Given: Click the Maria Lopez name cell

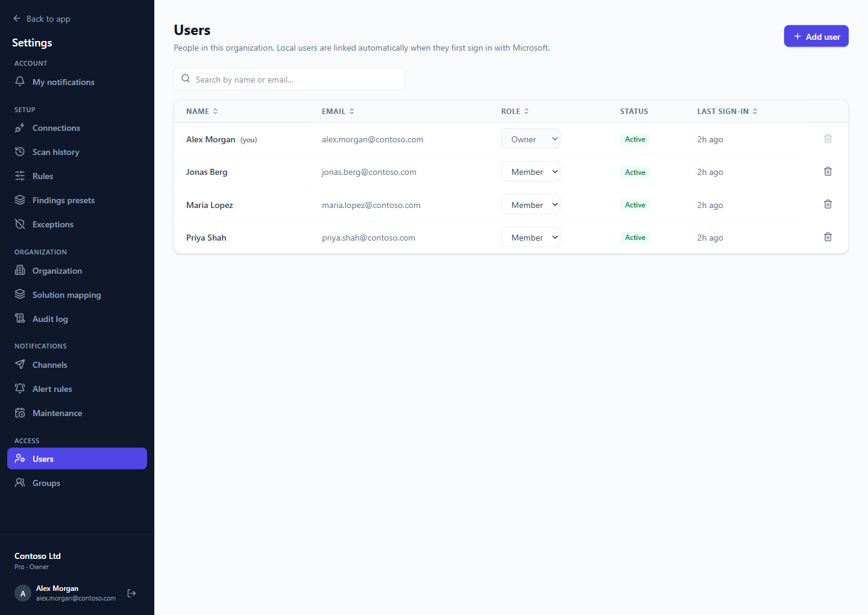Looking at the screenshot, I should (x=210, y=205).
